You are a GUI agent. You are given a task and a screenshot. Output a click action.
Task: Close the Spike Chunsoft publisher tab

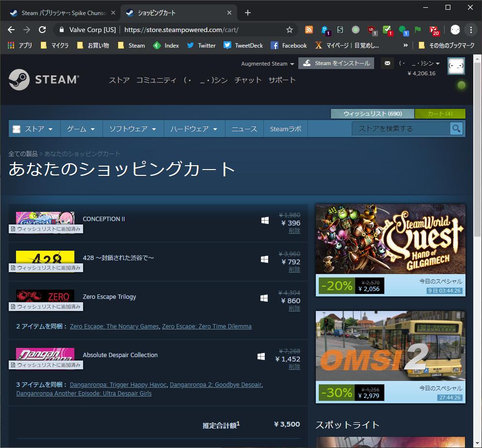coord(113,13)
